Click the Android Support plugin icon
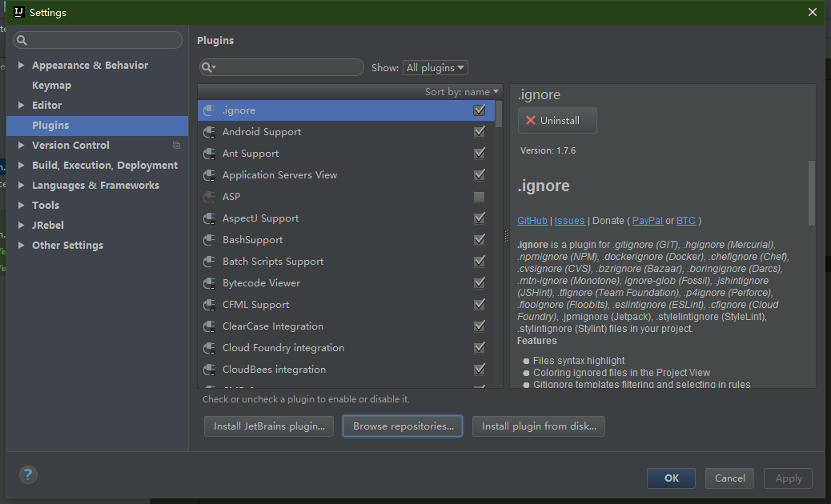This screenshot has height=504, width=831. coord(209,132)
